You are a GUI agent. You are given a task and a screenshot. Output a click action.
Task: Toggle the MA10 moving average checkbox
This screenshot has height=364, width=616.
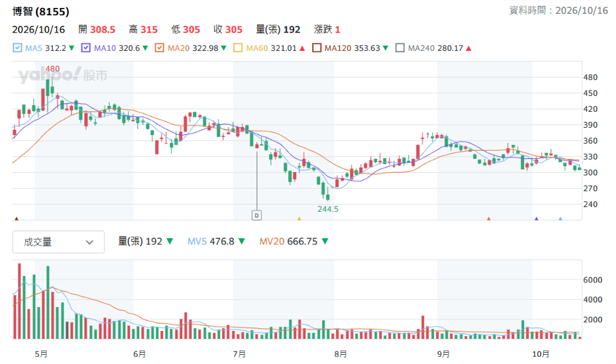(85, 48)
